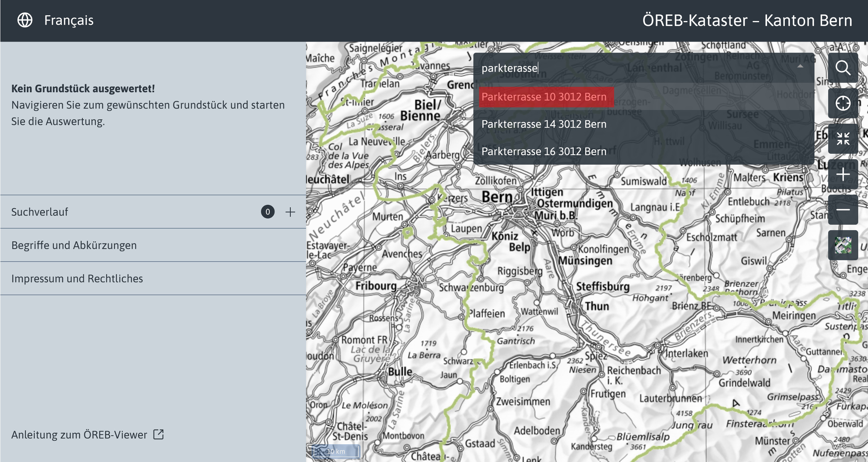Click the Suchverlauf counter badge 0

(268, 212)
